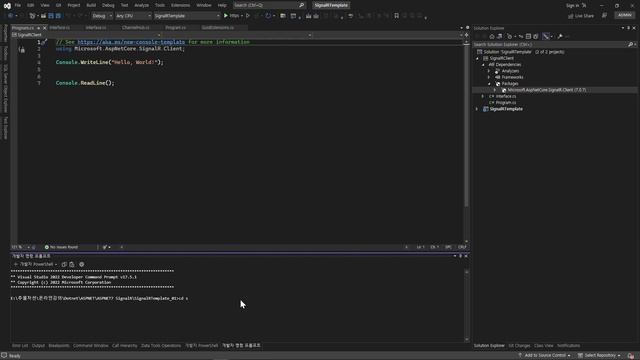The height and width of the screenshot is (360, 640).
Task: Open the Debug menu
Action: [x=108, y=5]
